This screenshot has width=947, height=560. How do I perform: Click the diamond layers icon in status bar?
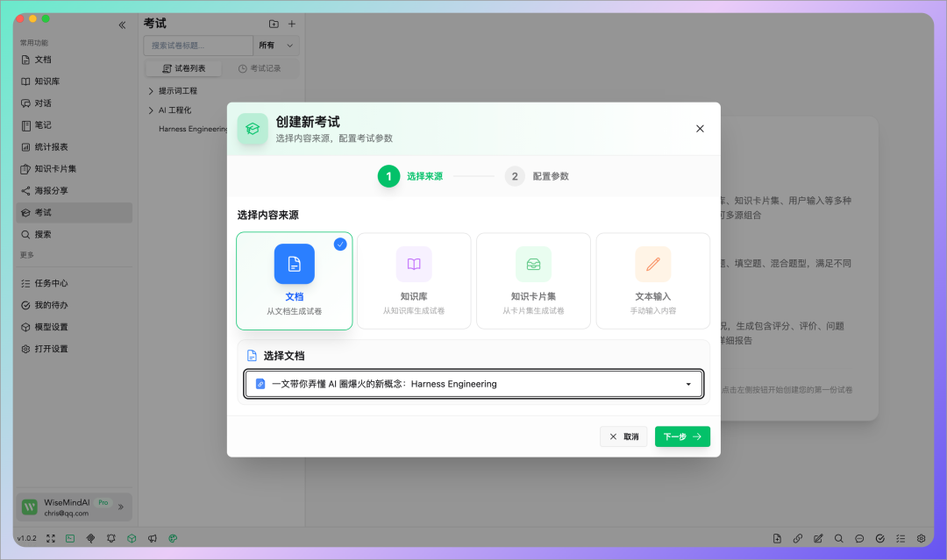pyautogui.click(x=90, y=538)
